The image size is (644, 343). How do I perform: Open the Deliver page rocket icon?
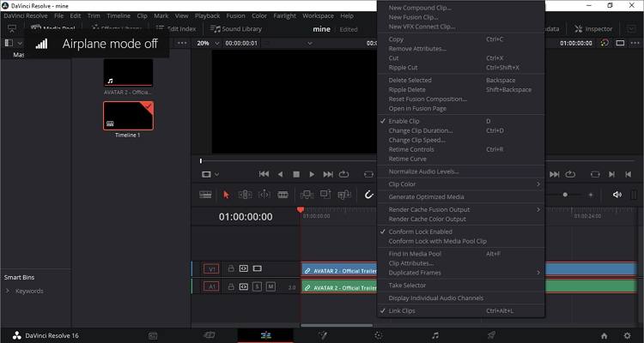pyautogui.click(x=491, y=335)
